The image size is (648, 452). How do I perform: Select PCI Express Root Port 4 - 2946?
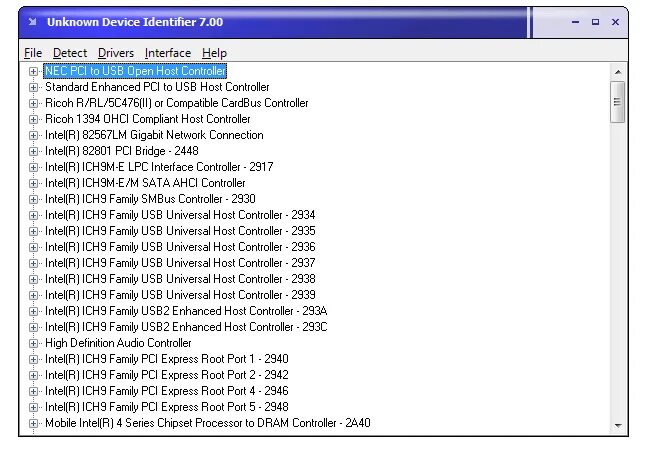(167, 391)
